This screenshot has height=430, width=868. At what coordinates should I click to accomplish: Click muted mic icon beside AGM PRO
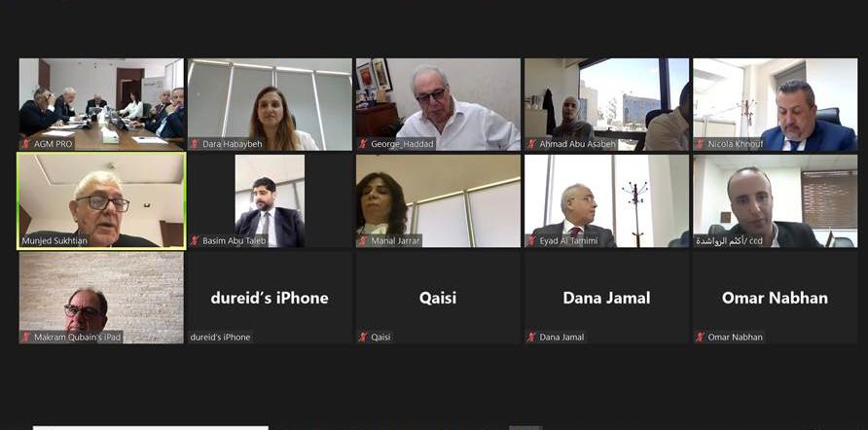click(25, 144)
